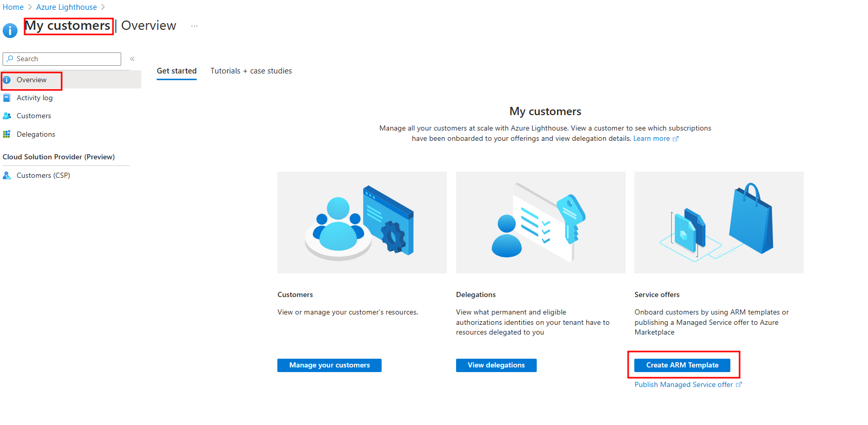Open the ellipsis more options menu
This screenshot has width=868, height=425.
194,26
